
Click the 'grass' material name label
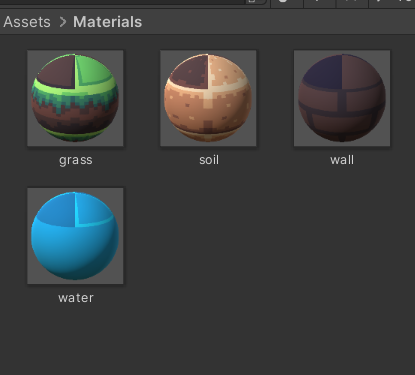76,160
